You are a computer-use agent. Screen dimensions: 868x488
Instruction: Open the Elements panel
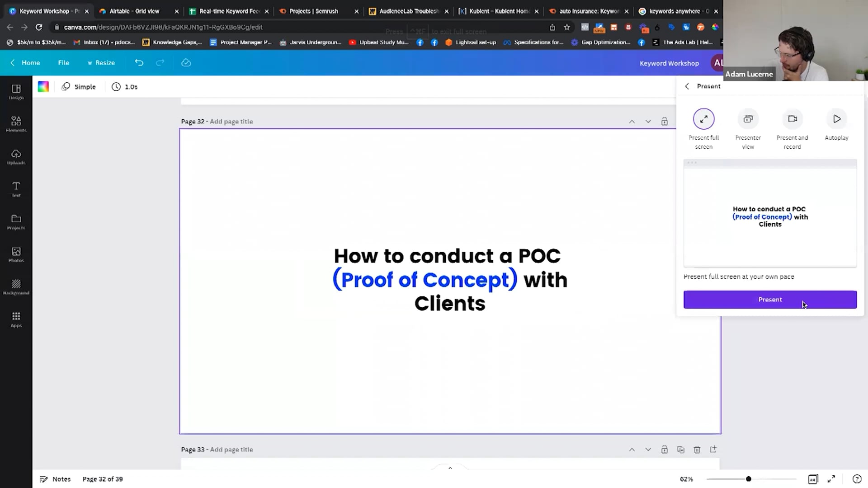coord(16,123)
